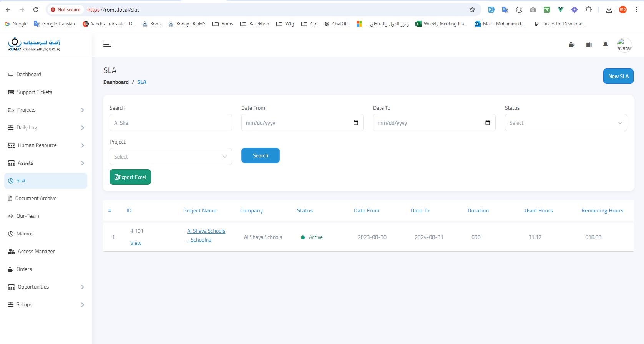The height and width of the screenshot is (344, 644).
Task: Open the notifications bell icon
Action: pos(606,45)
